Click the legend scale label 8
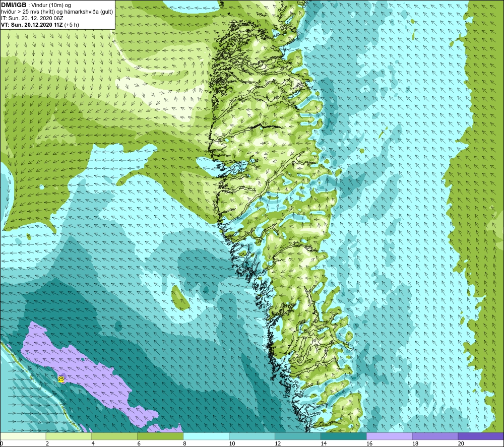504x447 pixels. point(185,443)
